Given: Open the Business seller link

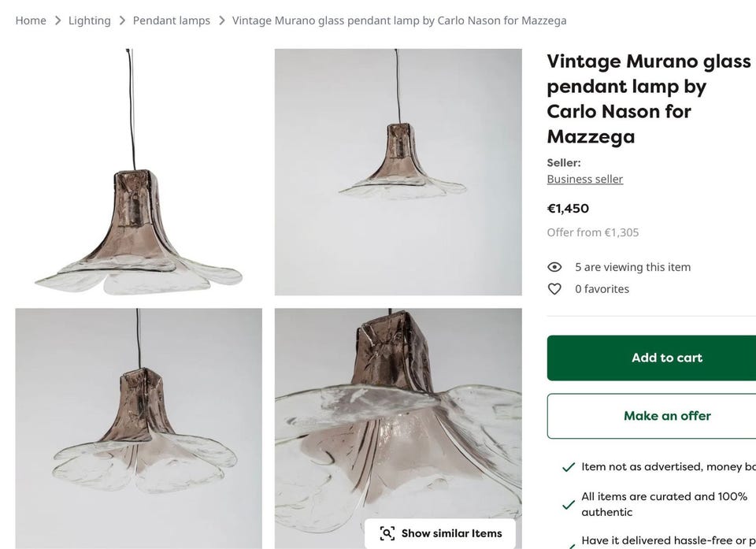Looking at the screenshot, I should click(585, 179).
